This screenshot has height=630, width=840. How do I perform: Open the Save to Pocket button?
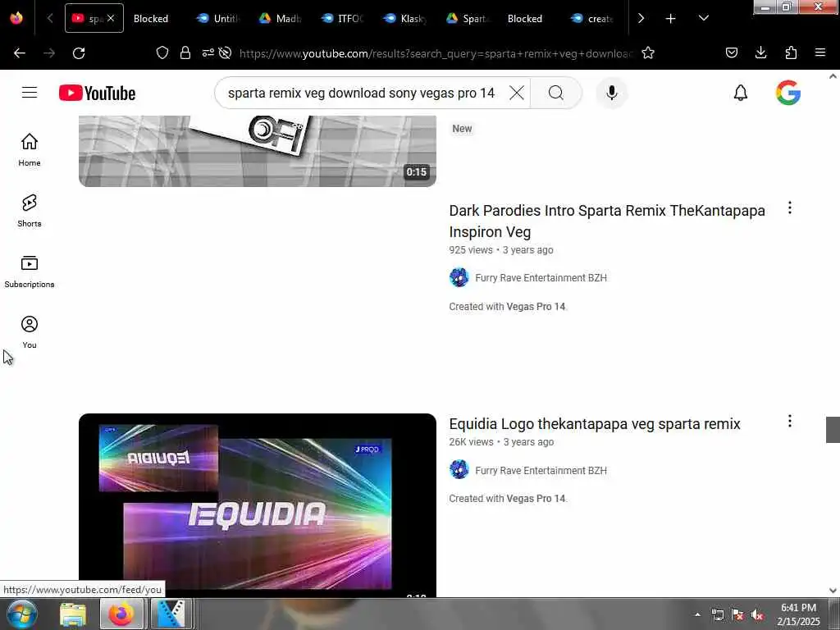coord(731,52)
